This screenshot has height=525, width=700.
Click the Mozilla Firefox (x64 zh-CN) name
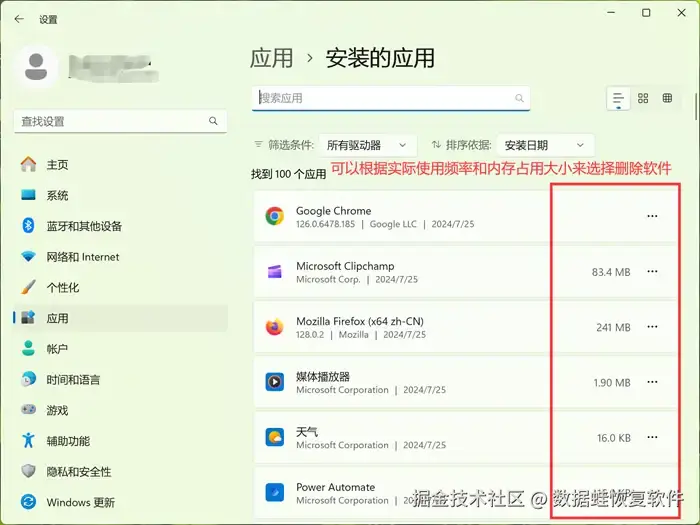(x=360, y=321)
